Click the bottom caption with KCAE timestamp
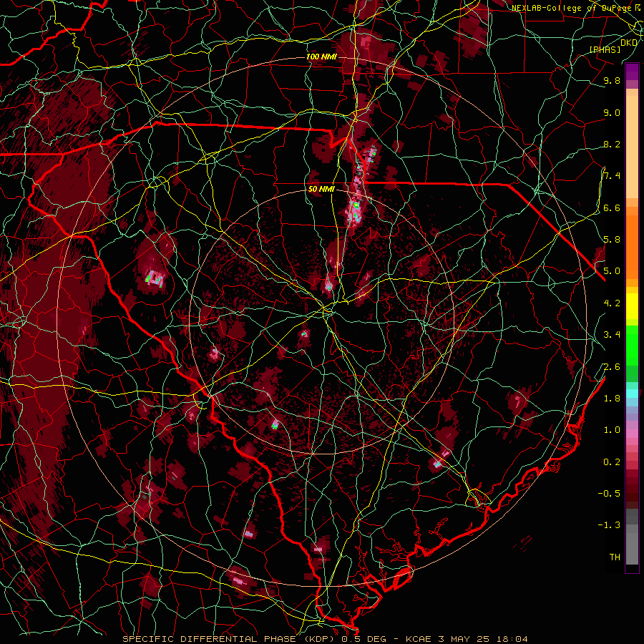The height and width of the screenshot is (644, 644). coord(325,639)
